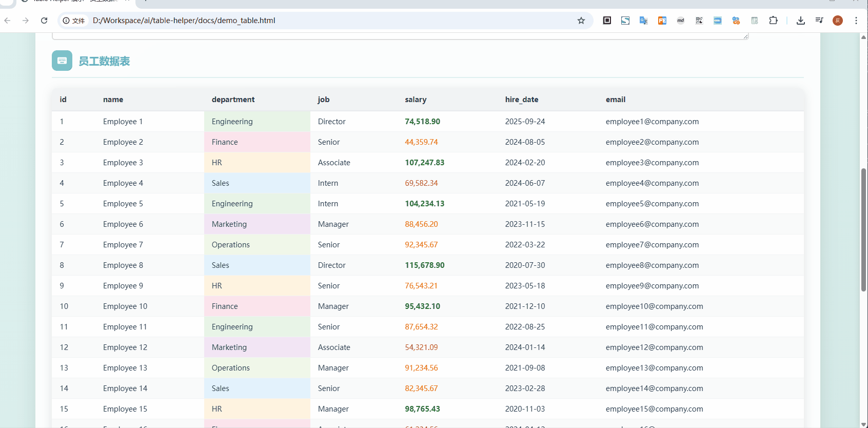Viewport: 868px width, 428px height.
Task: View site info via the 文件 chip
Action: (74, 21)
